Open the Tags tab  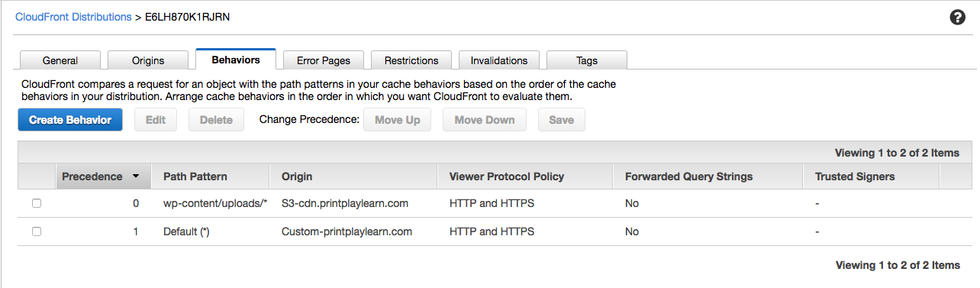click(x=587, y=60)
